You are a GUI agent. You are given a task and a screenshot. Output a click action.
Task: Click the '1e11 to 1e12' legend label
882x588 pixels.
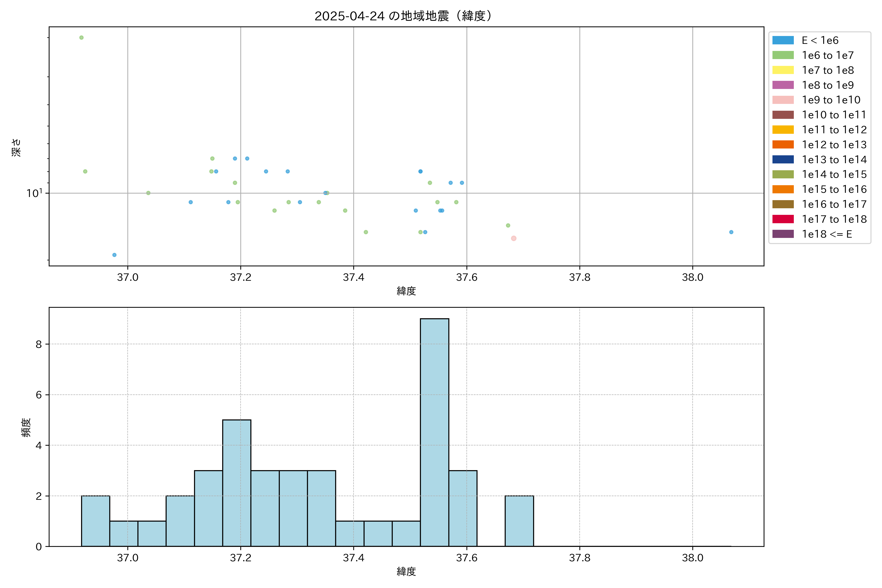tap(834, 130)
